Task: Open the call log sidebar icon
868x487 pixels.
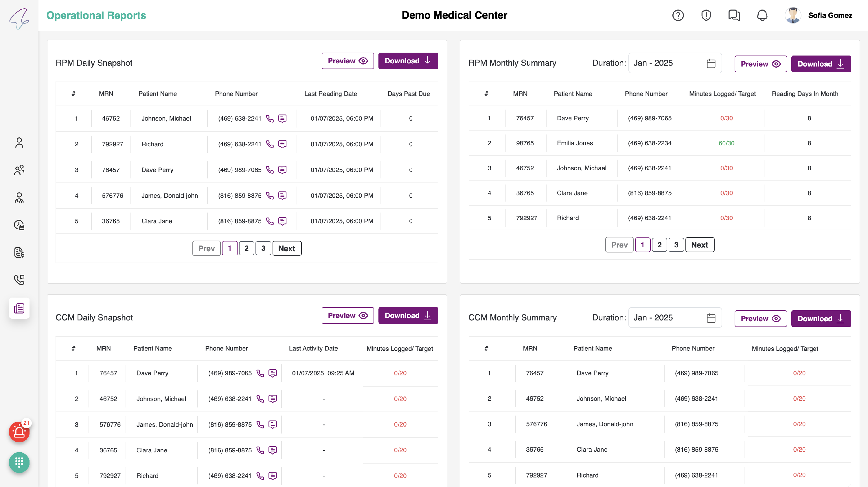Action: pos(19,280)
